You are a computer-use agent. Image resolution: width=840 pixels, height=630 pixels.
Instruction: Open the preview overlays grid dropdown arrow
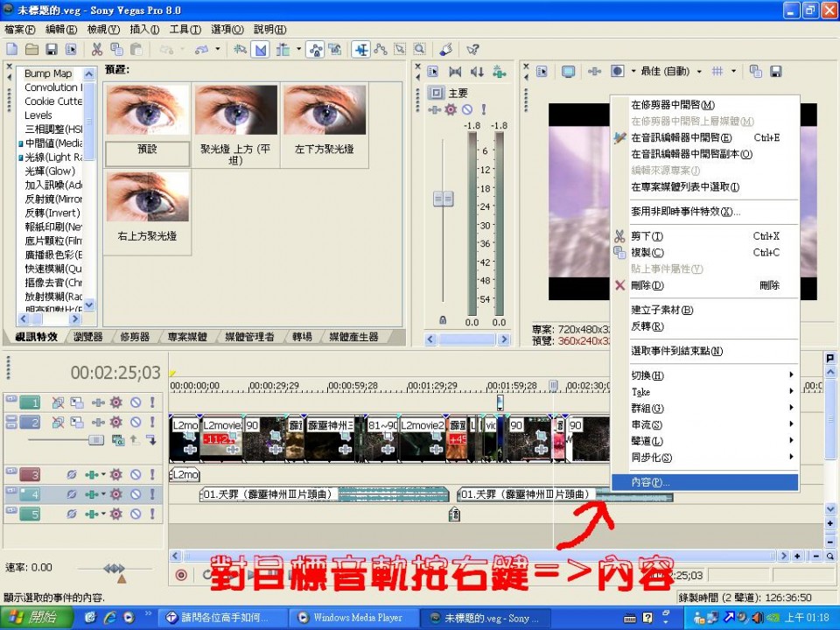[x=733, y=71]
